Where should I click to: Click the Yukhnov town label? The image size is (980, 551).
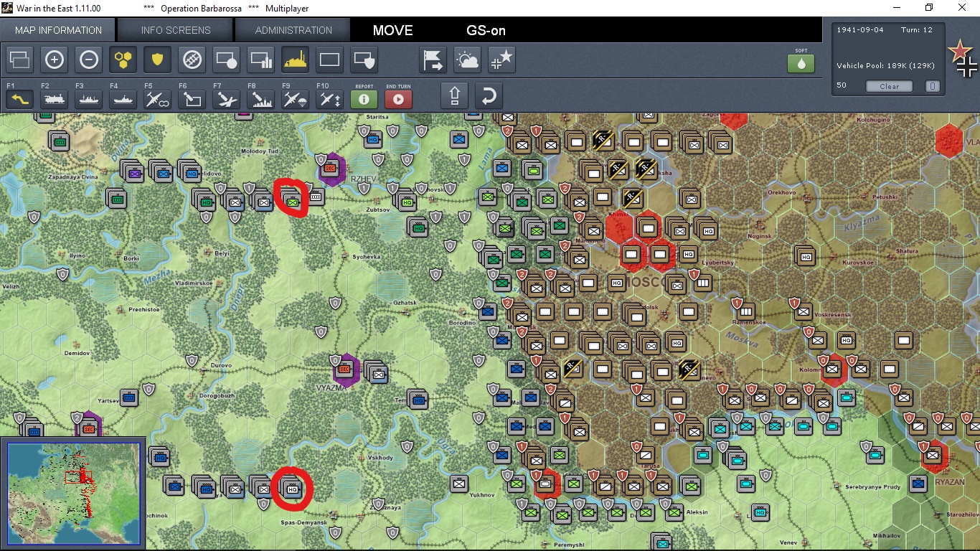(481, 494)
